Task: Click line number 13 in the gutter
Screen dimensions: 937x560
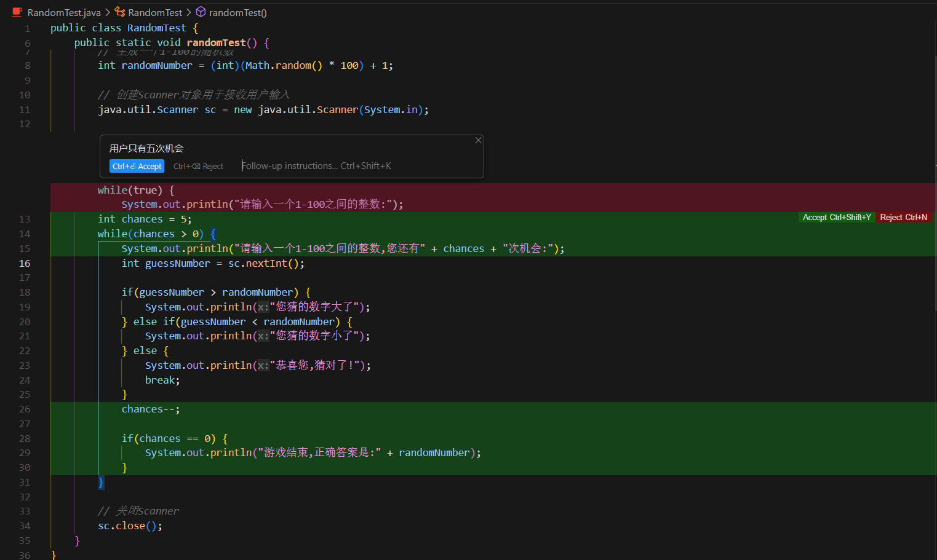Action: pos(25,219)
